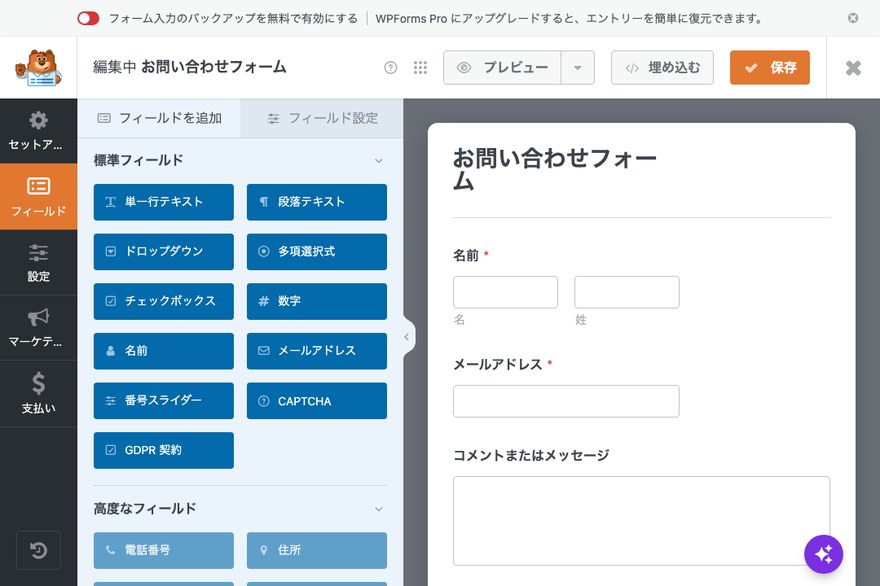Switch to フィールドを追加 tab
This screenshot has height=586, width=880.
point(159,118)
